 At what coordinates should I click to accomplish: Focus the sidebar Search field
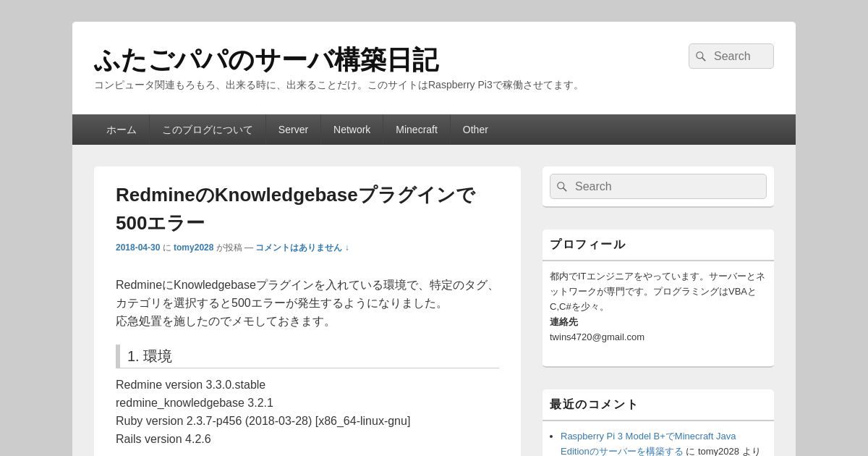(658, 187)
